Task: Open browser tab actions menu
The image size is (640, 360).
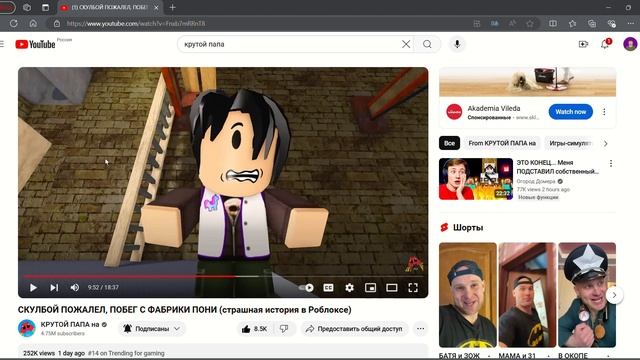Action: pos(45,7)
